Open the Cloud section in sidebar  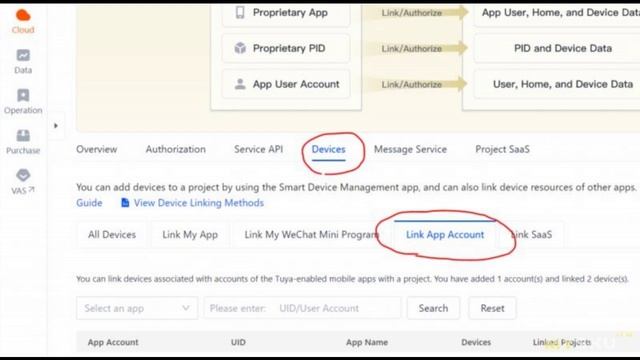pyautogui.click(x=23, y=21)
